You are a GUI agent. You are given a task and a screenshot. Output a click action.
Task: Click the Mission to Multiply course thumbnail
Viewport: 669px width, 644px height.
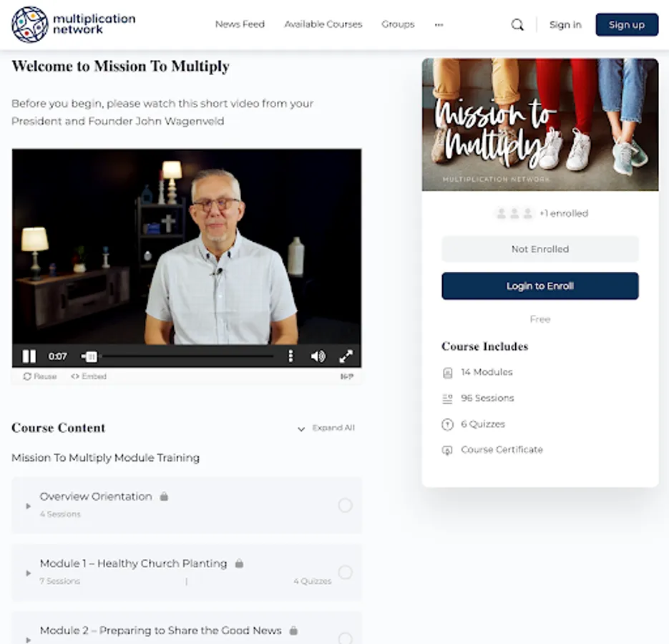(539, 125)
